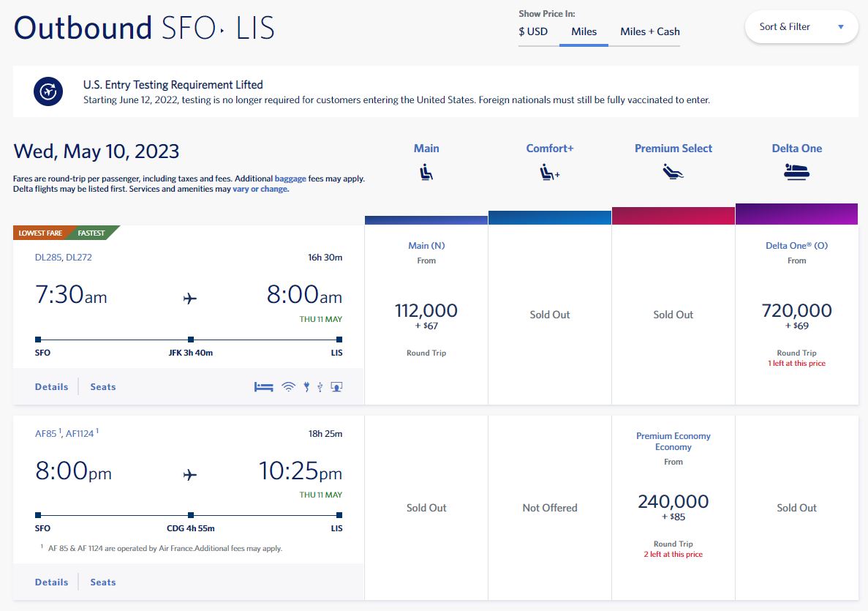The height and width of the screenshot is (611, 868).
Task: Choose the 240,000 miles Premium Economy fare
Action: [673, 501]
